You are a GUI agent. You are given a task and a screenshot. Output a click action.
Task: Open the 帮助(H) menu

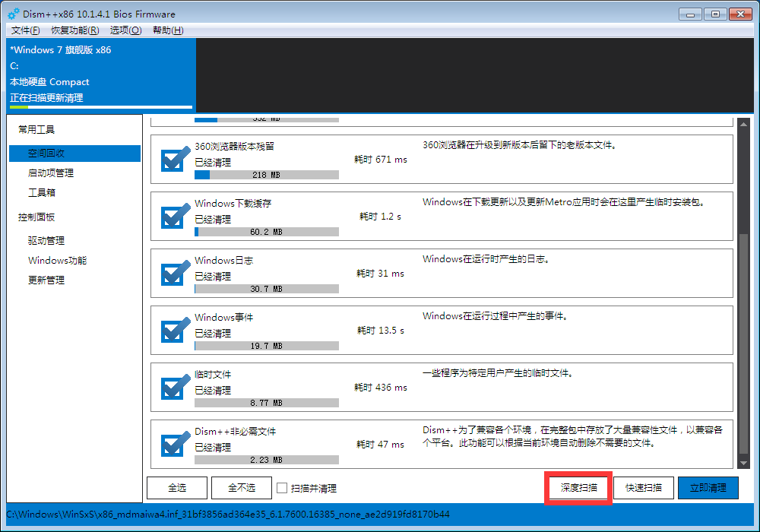pyautogui.click(x=168, y=30)
